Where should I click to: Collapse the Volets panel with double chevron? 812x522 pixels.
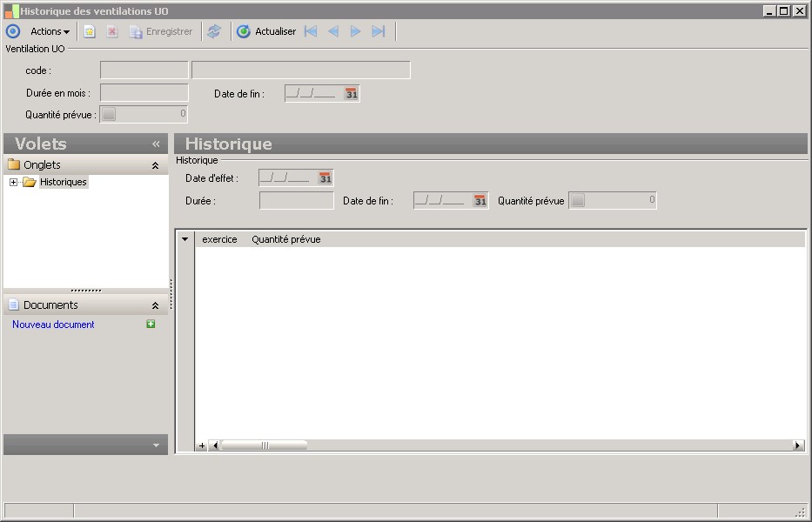(156, 144)
